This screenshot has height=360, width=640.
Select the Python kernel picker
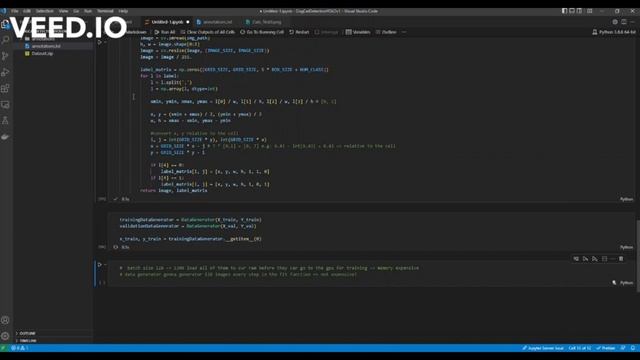pyautogui.click(x=614, y=32)
